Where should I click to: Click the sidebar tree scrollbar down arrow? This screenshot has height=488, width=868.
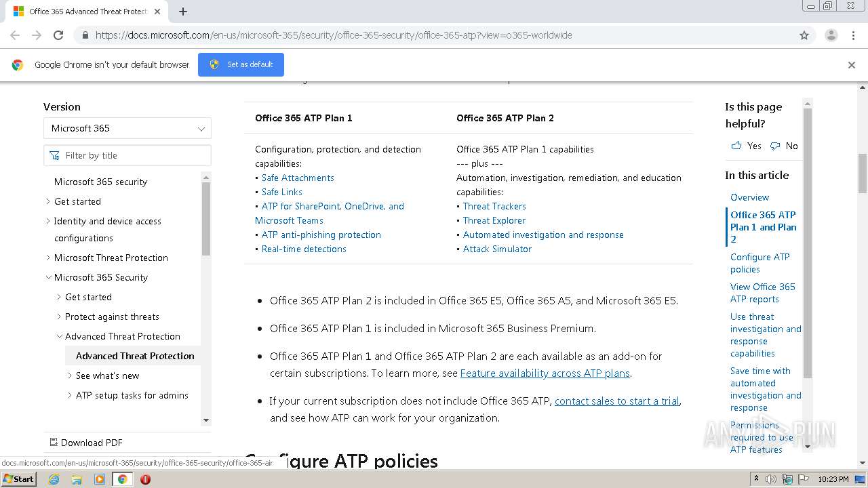coord(206,420)
